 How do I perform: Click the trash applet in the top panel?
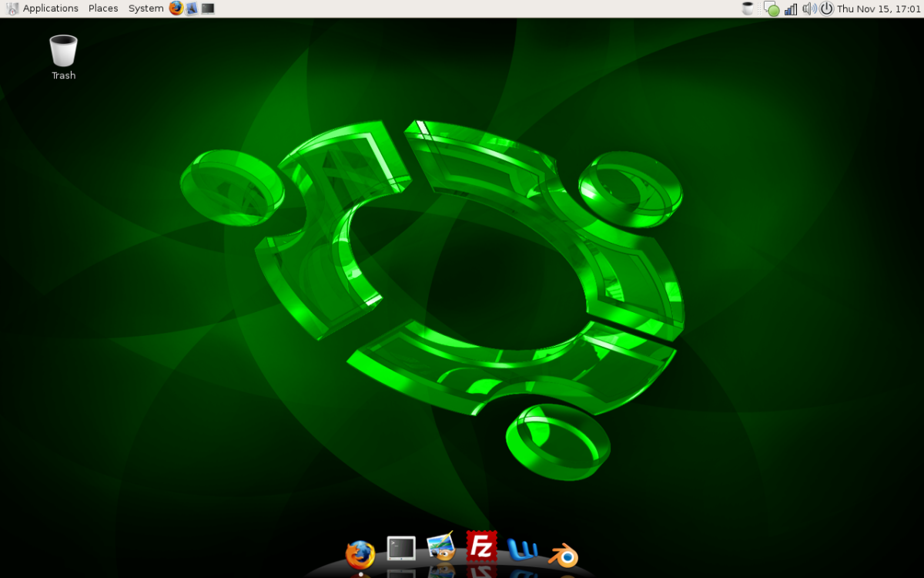pyautogui.click(x=748, y=8)
